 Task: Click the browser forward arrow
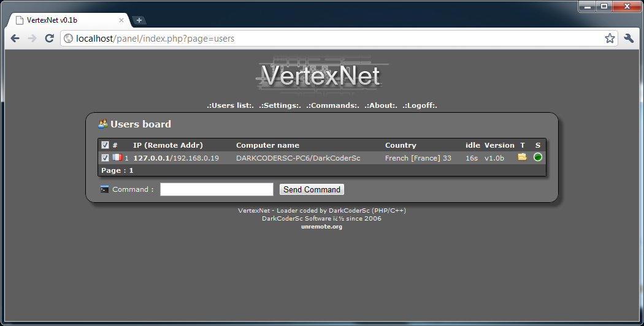(x=32, y=38)
